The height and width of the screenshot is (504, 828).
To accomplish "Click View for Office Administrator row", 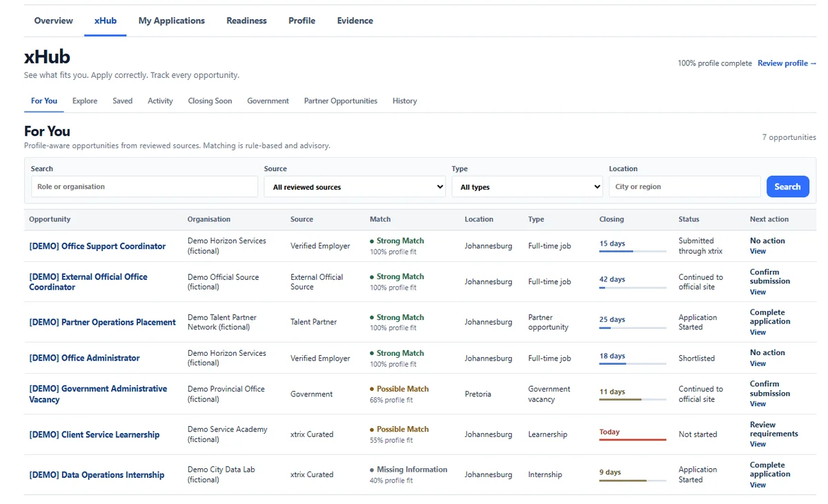I will (758, 363).
